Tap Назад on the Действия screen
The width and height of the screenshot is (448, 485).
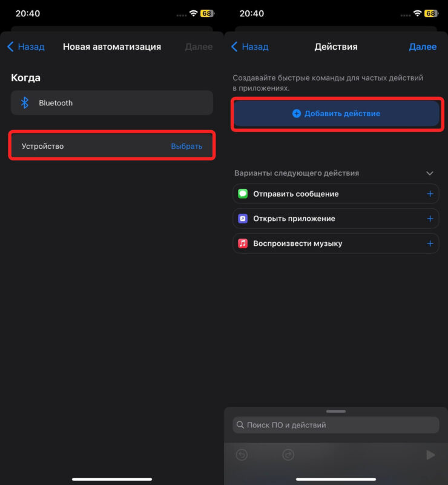tap(249, 47)
